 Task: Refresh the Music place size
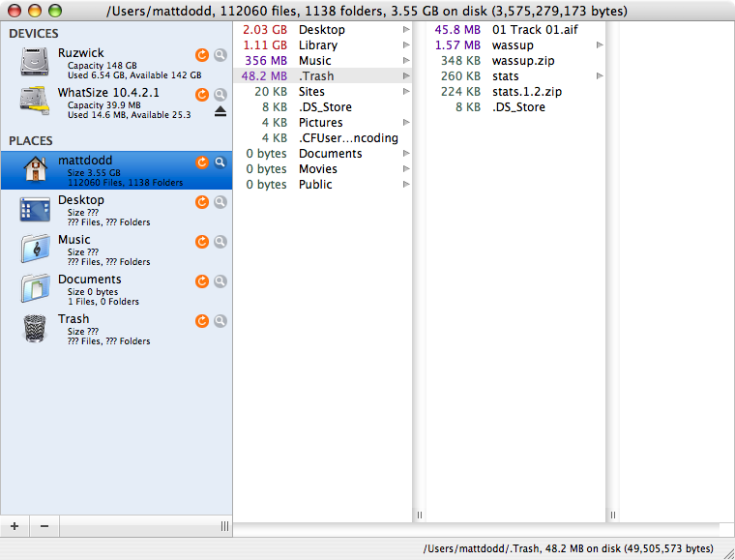pos(201,242)
